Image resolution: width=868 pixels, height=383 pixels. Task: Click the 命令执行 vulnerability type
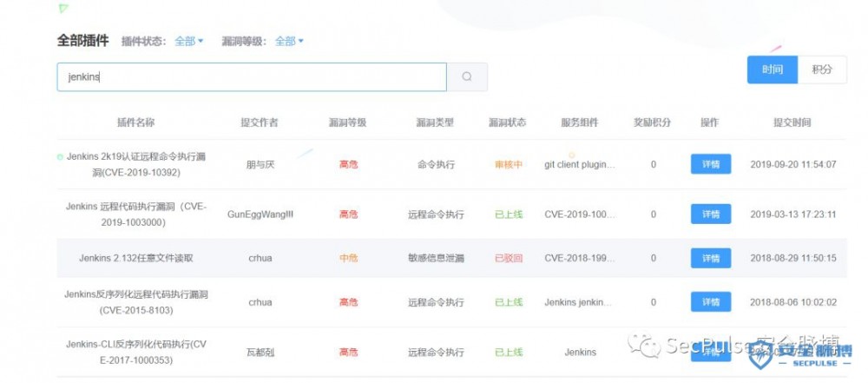[x=437, y=165]
